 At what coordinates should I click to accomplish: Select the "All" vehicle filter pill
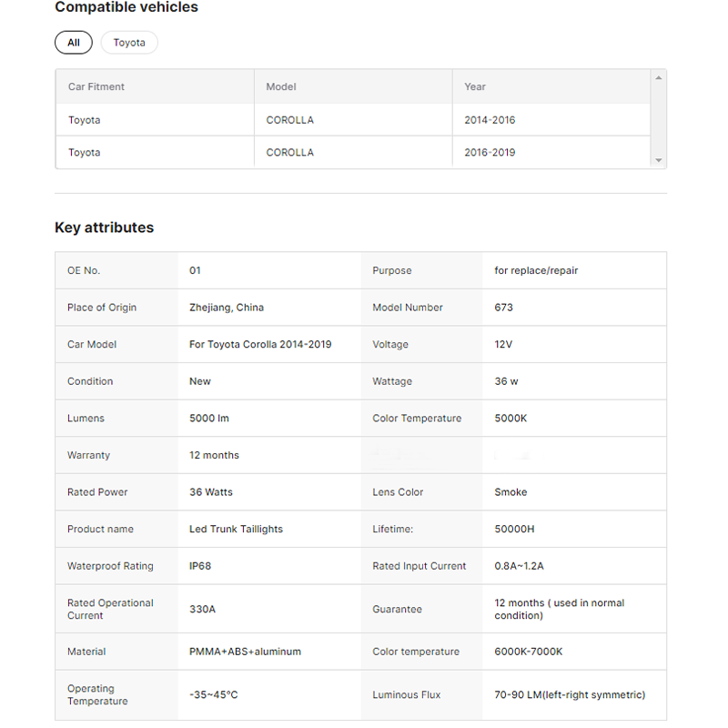74,43
